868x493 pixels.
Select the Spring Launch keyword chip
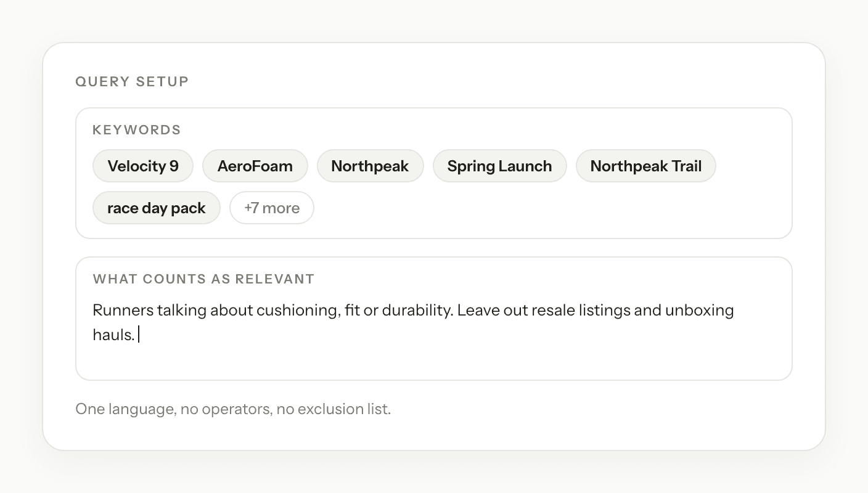click(499, 166)
